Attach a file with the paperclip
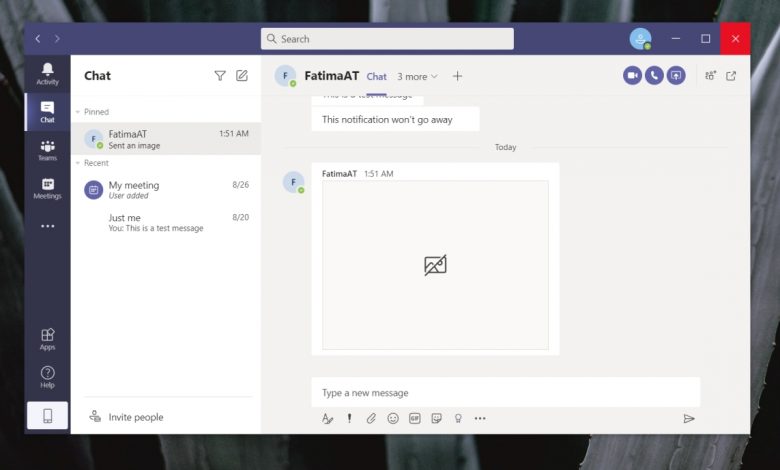 371,418
